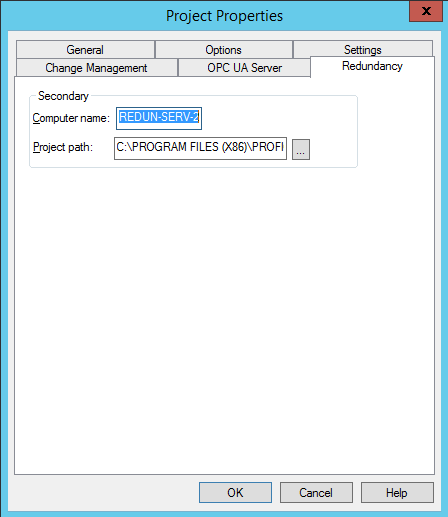Image resolution: width=448 pixels, height=517 pixels.
Task: Focus the Project path text field
Action: 200,148
